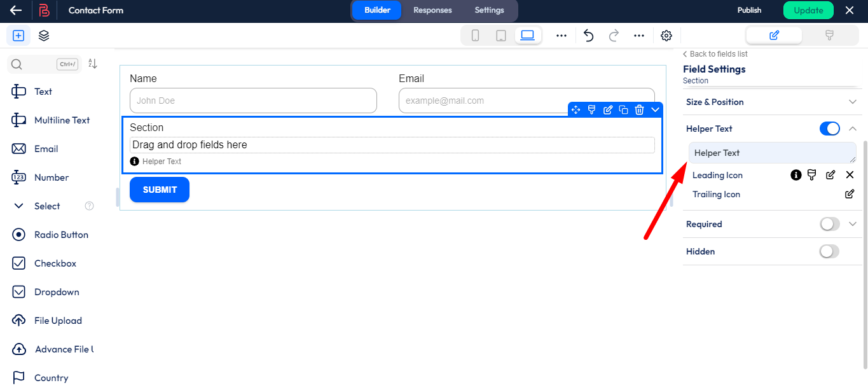Duplicate the Section using the copy icon

coord(623,109)
